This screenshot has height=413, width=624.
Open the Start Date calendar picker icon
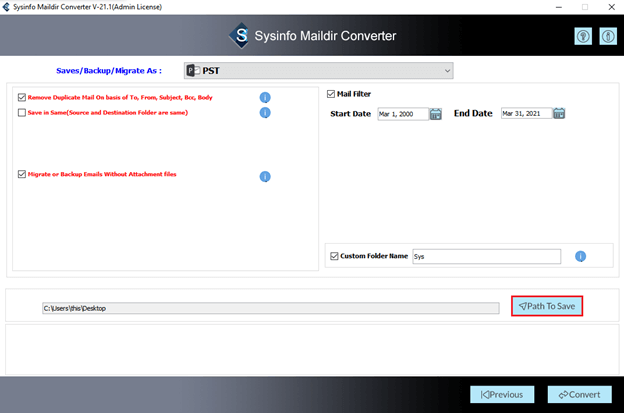(436, 114)
